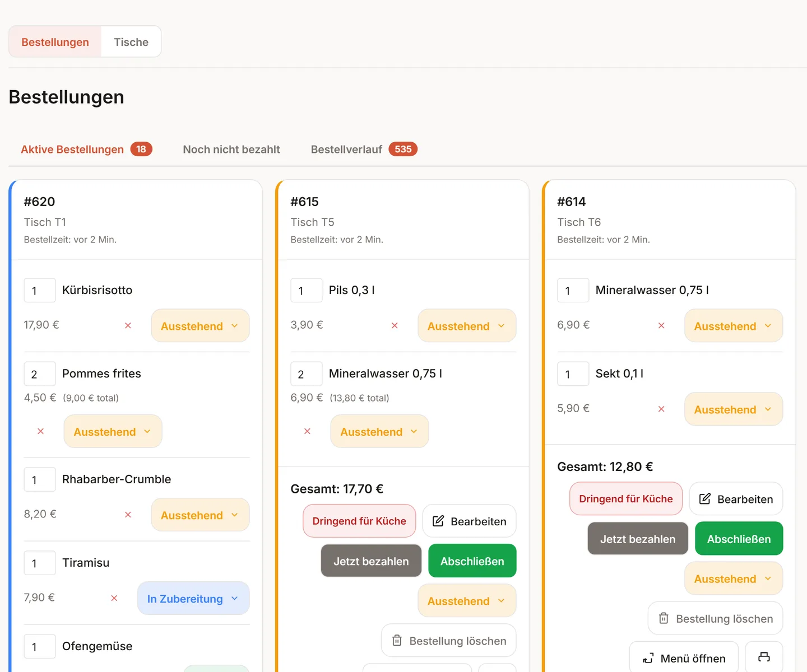Remove Tiramisu item via red X
The width and height of the screenshot is (807, 672).
[114, 598]
